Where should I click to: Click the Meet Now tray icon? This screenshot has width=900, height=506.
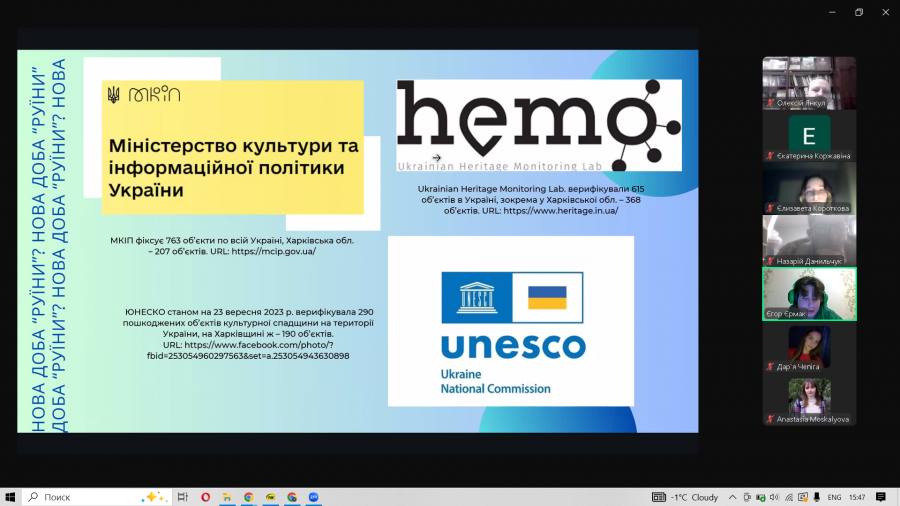[x=747, y=497]
